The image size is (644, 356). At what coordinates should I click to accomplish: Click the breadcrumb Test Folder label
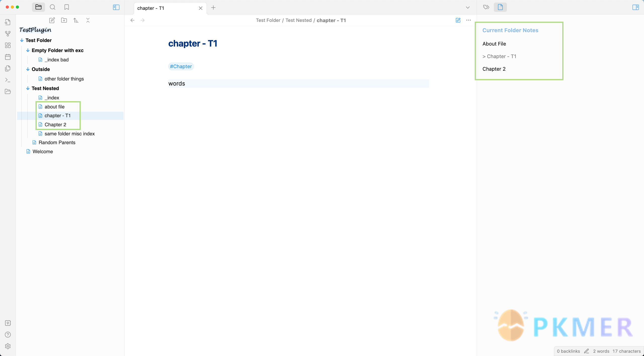[x=267, y=20]
